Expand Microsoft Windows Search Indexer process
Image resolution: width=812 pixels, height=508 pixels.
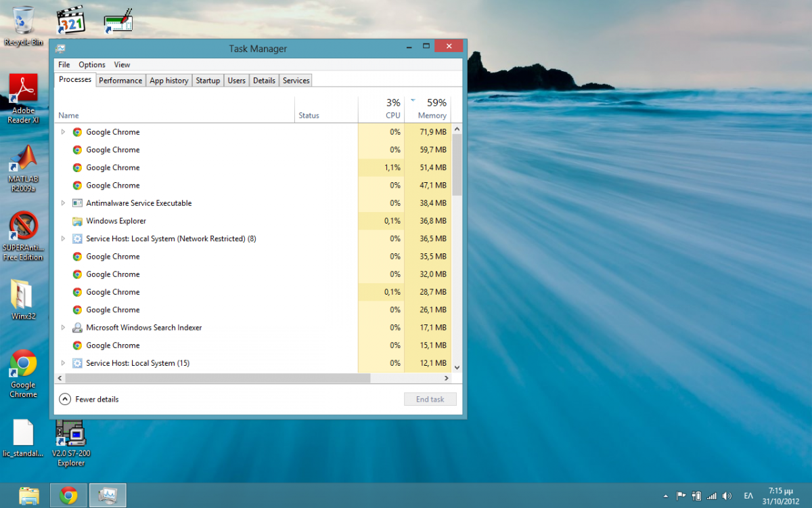click(x=63, y=328)
